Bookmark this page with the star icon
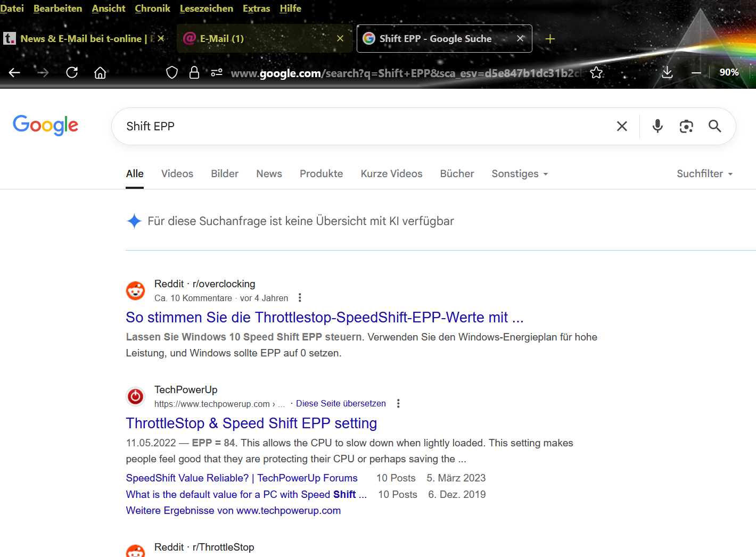756x557 pixels. [x=596, y=72]
